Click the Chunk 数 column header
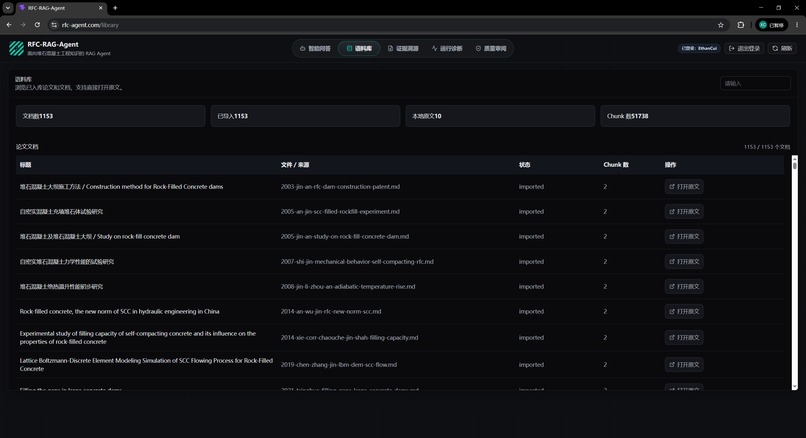Image resolution: width=806 pixels, height=438 pixels. pyautogui.click(x=616, y=165)
